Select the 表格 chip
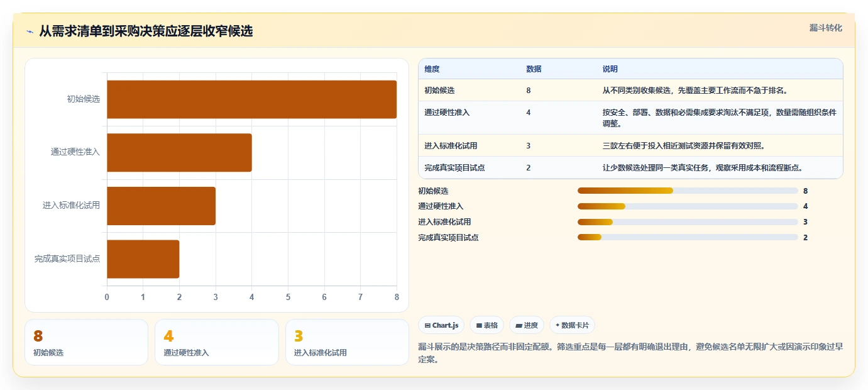The height and width of the screenshot is (390, 868). point(487,325)
